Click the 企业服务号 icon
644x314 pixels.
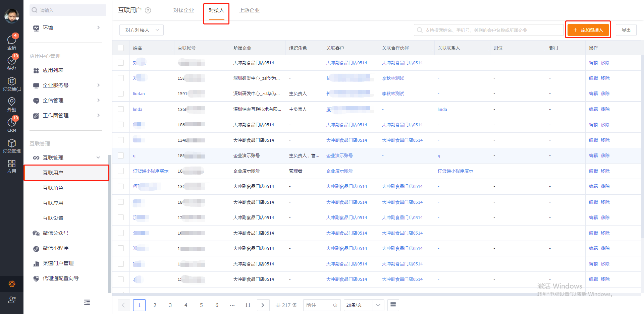pyautogui.click(x=36, y=85)
